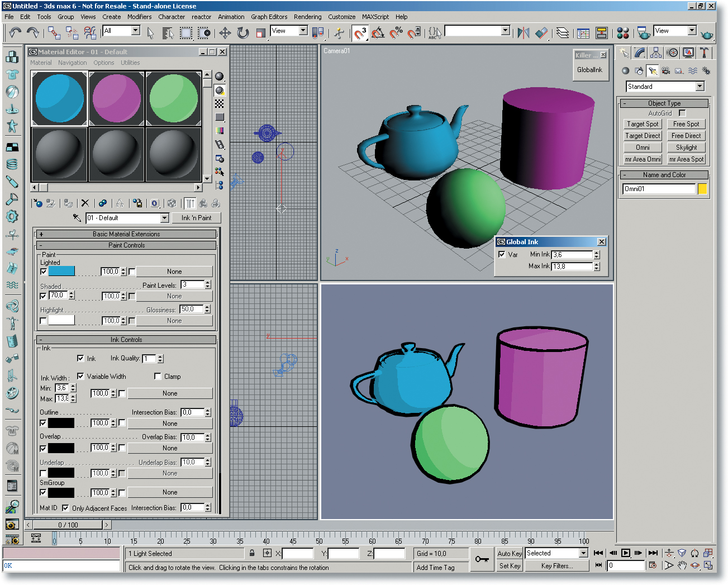This screenshot has width=728, height=585.
Task: Click the Set Keys key icon
Action: coord(482,559)
